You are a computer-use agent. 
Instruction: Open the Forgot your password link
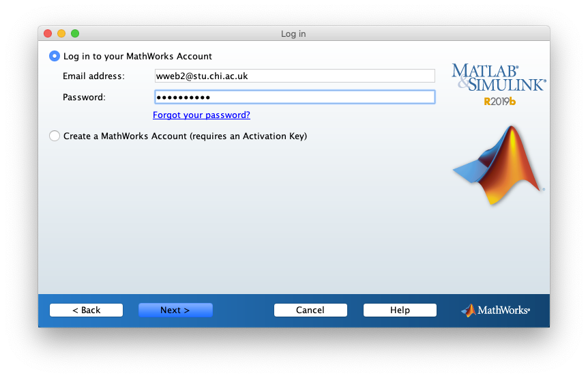(201, 115)
